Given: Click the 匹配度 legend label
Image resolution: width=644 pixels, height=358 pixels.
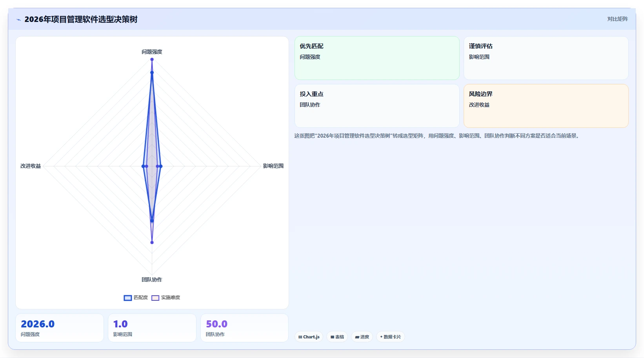Looking at the screenshot, I should pos(140,298).
